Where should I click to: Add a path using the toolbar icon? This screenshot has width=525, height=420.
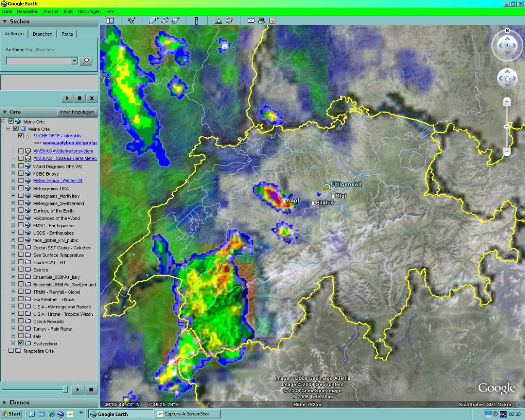[165, 20]
